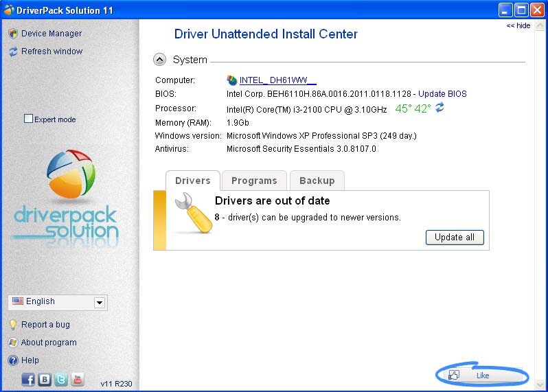The height and width of the screenshot is (392, 548).
Task: Click the Update BIOS link
Action: pyautogui.click(x=443, y=93)
